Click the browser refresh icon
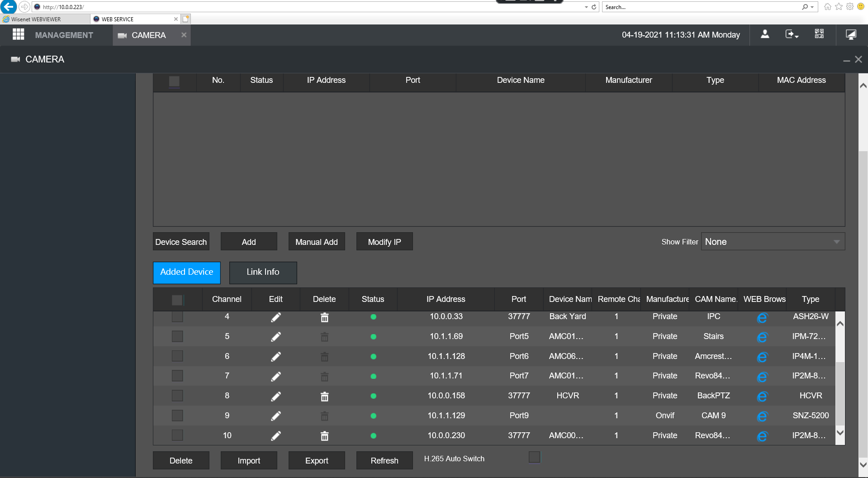The image size is (868, 478). pos(594,7)
